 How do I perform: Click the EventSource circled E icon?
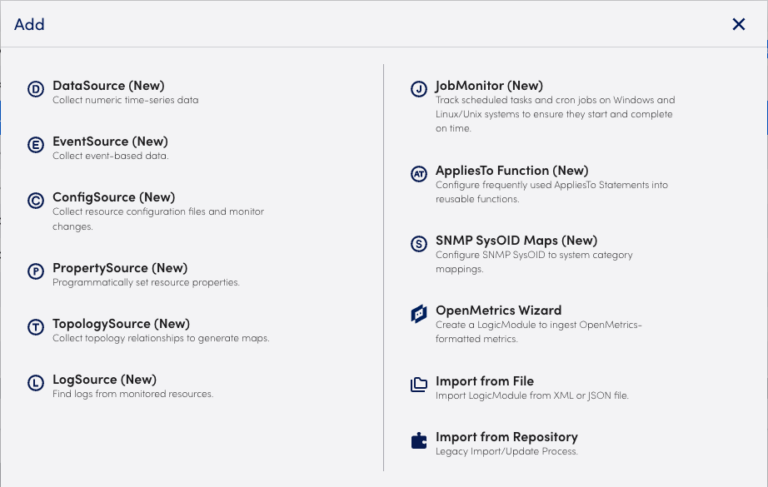click(x=36, y=146)
